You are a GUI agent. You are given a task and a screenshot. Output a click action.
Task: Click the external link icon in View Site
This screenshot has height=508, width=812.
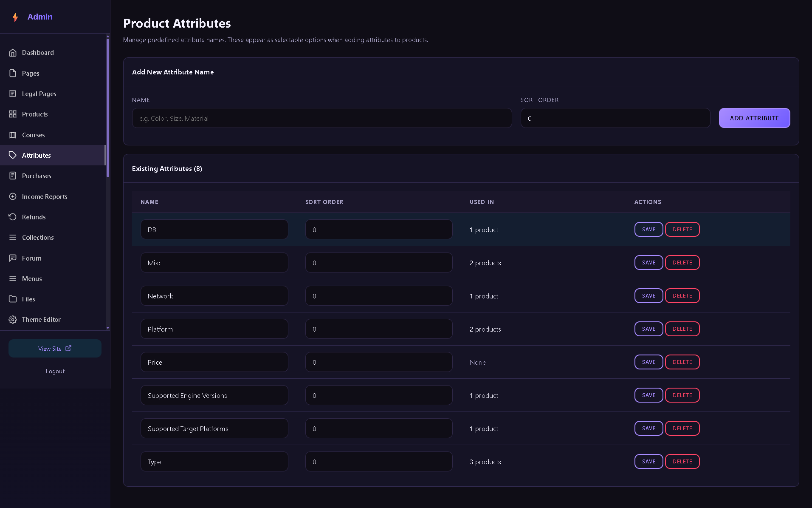(x=68, y=348)
